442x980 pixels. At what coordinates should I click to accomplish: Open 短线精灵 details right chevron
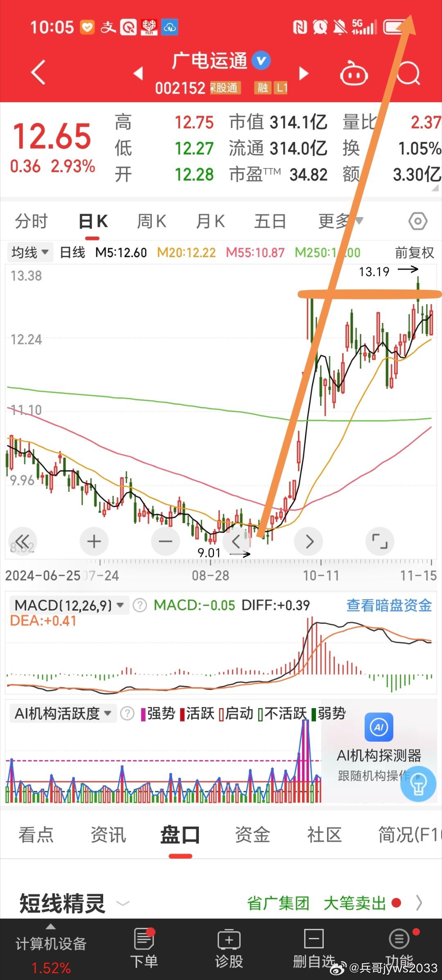(419, 903)
